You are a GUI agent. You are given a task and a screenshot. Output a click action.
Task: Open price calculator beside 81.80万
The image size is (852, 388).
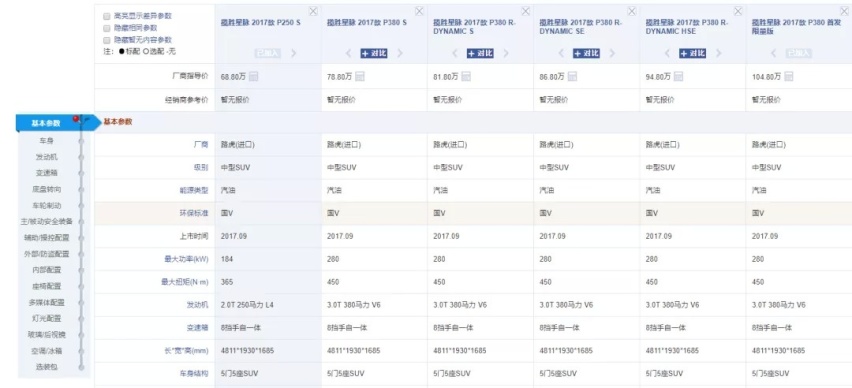(466, 77)
